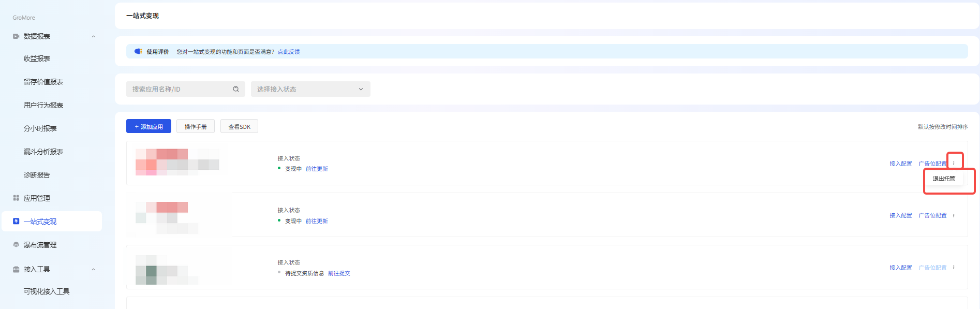Image resolution: width=980 pixels, height=309 pixels.
Task: Click the 查看SDK button
Action: click(x=239, y=127)
